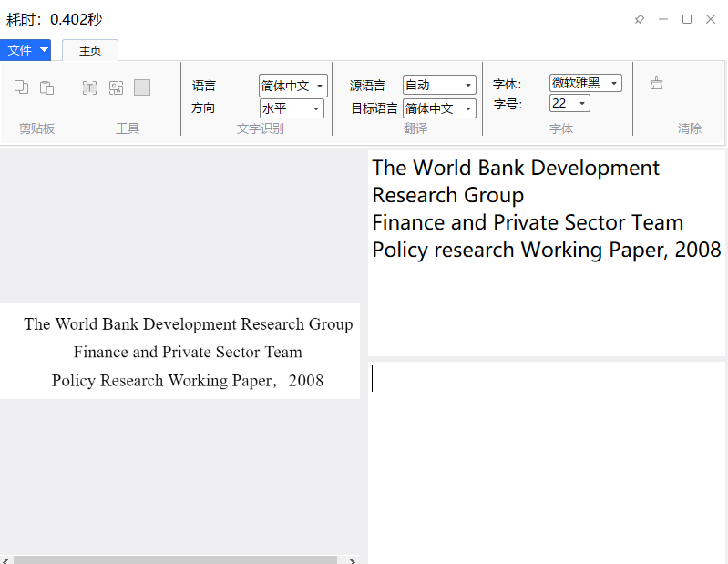Click the copy icon in clipboard group
Image resolution: width=728 pixels, height=564 pixels.
click(21, 87)
